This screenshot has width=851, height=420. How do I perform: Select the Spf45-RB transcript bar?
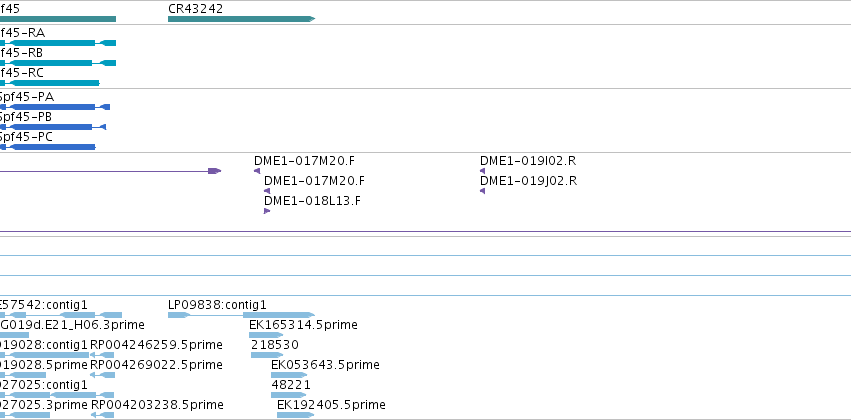tap(58, 63)
